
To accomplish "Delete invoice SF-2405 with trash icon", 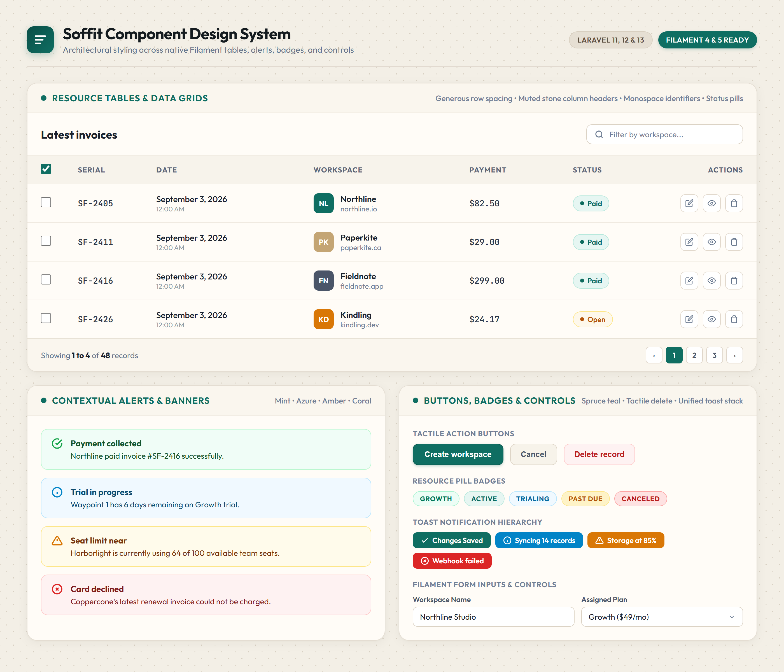I will pos(734,204).
